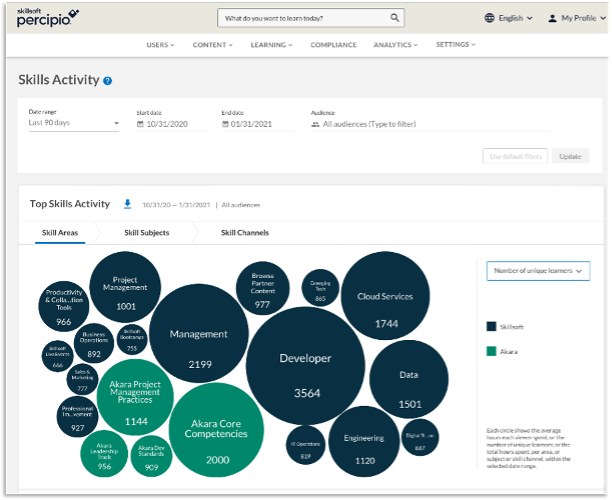
Task: Switch to the Skill Channels tab
Action: coord(245,233)
